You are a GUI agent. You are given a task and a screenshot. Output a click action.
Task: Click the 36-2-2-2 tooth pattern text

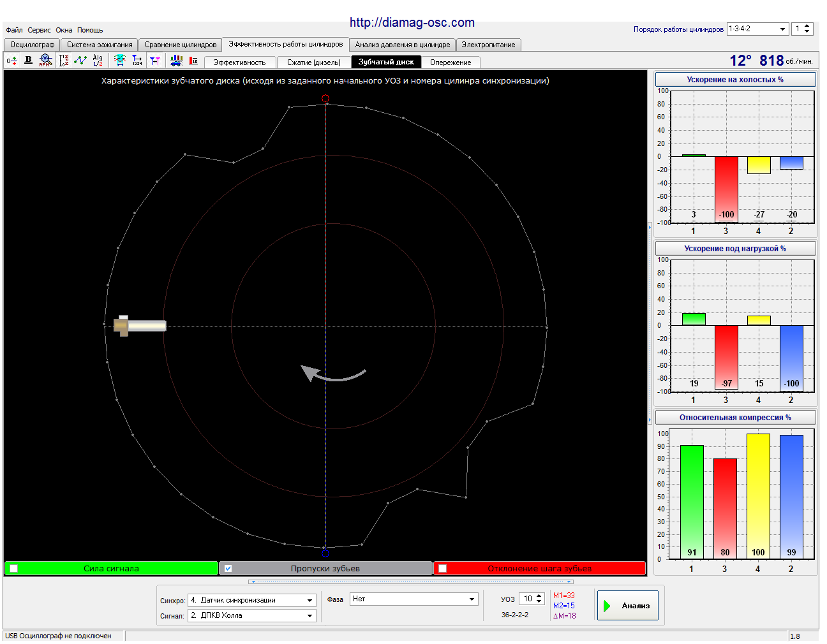(515, 615)
